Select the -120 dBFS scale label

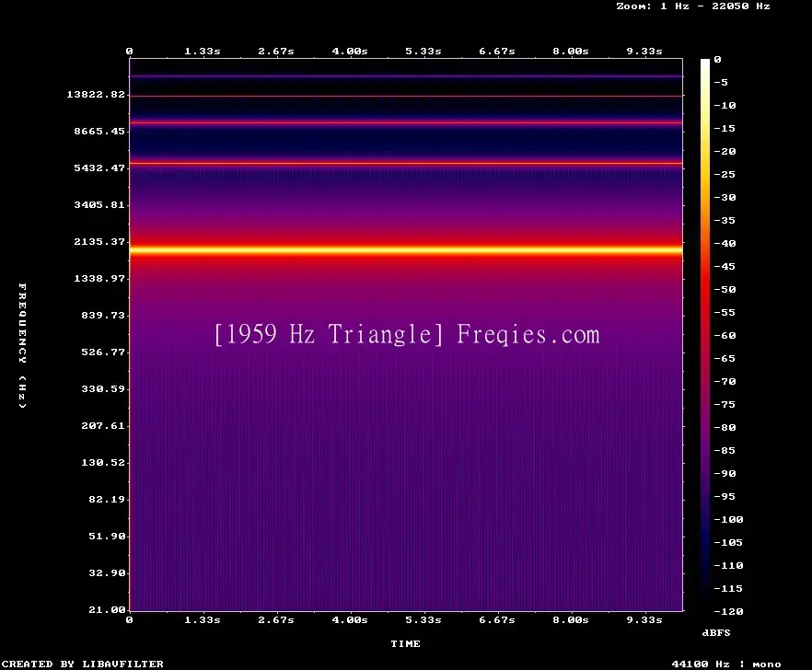tap(728, 611)
